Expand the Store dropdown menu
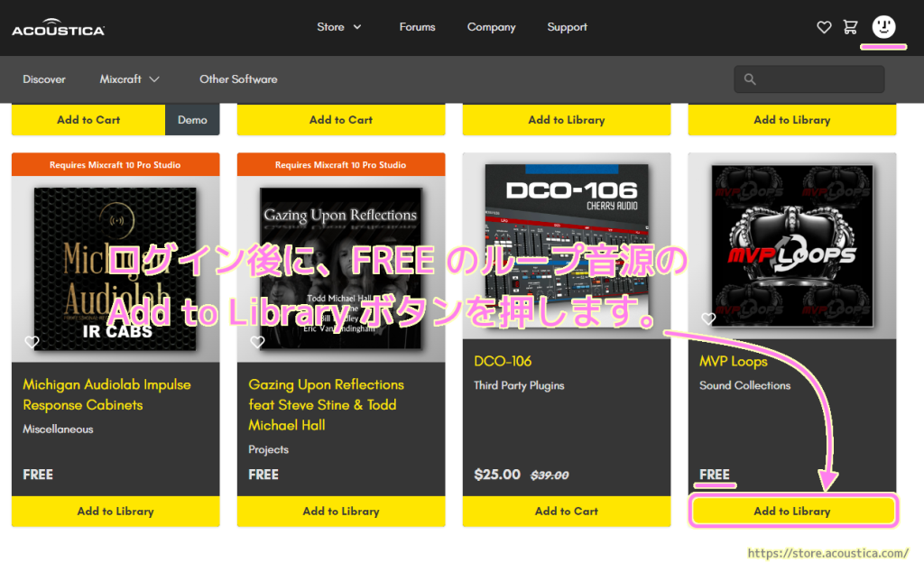The image size is (924, 563). [x=339, y=27]
